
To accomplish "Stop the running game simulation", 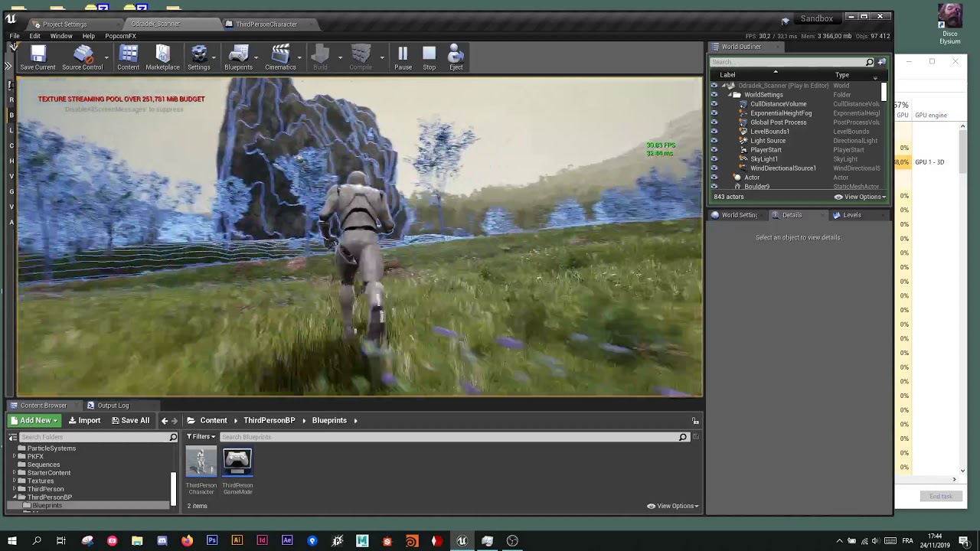I will pos(429,57).
